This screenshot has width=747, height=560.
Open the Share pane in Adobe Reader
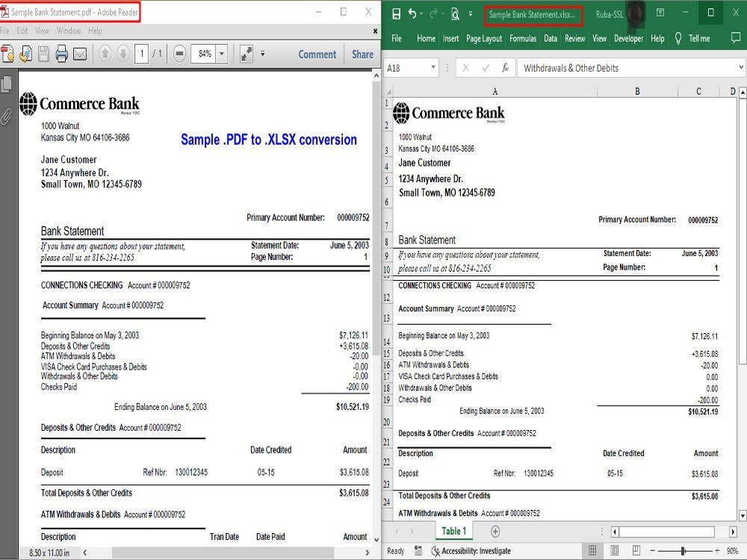tap(362, 55)
